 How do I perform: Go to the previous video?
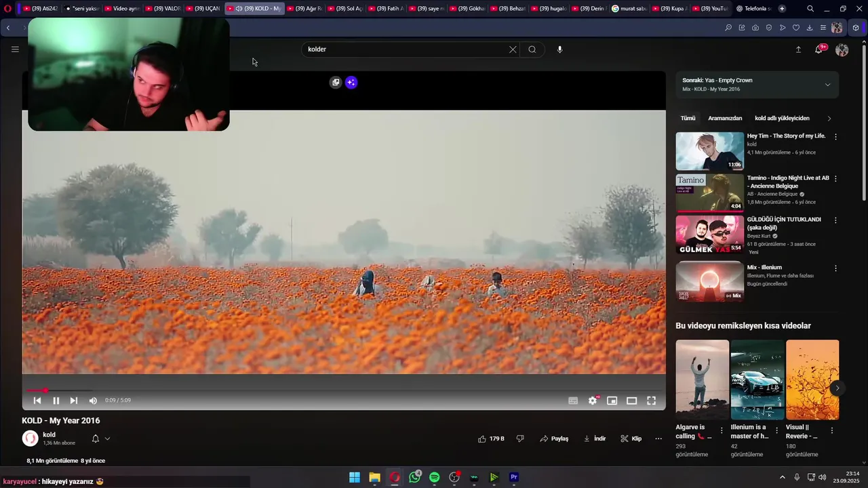coord(37,401)
